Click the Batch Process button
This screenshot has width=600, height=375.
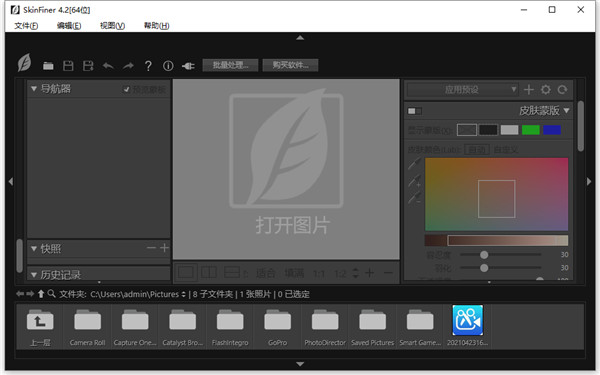(230, 65)
